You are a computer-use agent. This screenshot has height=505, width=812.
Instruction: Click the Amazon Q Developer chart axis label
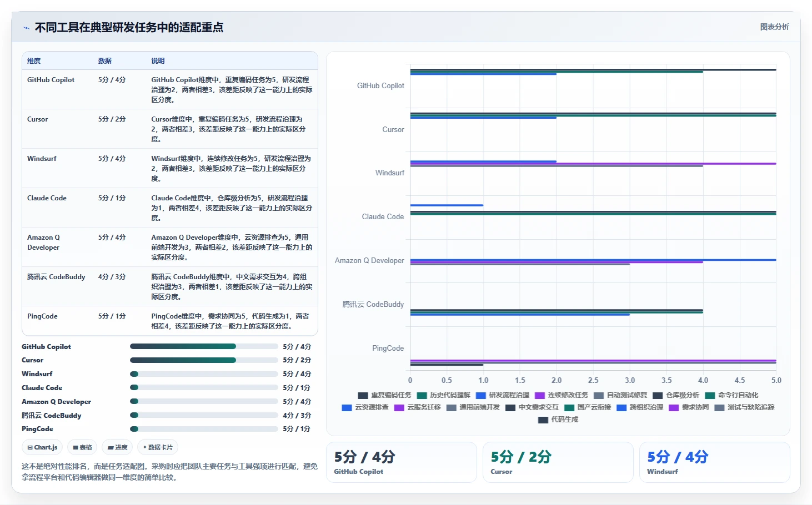(369, 261)
